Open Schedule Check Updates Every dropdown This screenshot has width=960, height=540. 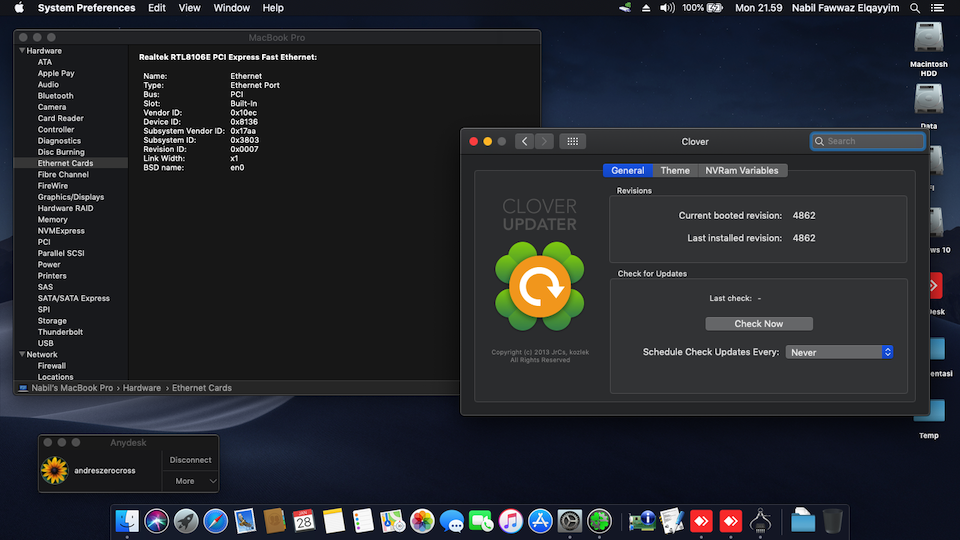point(839,352)
